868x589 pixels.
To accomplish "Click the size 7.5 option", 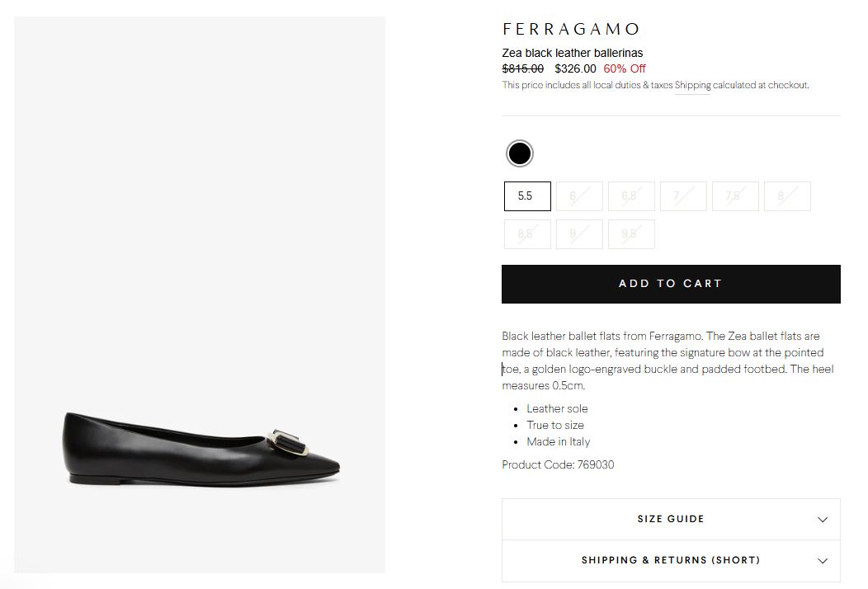I will [735, 196].
